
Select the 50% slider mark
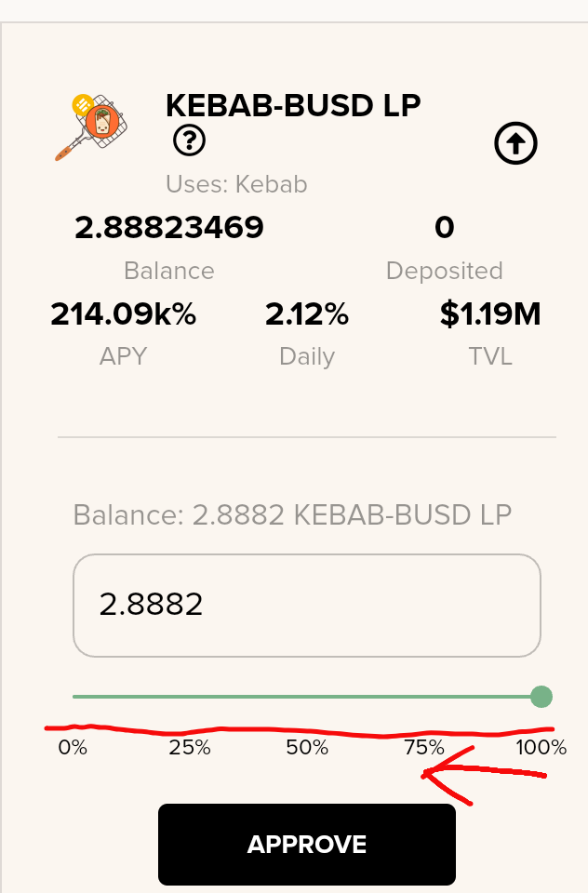307,747
